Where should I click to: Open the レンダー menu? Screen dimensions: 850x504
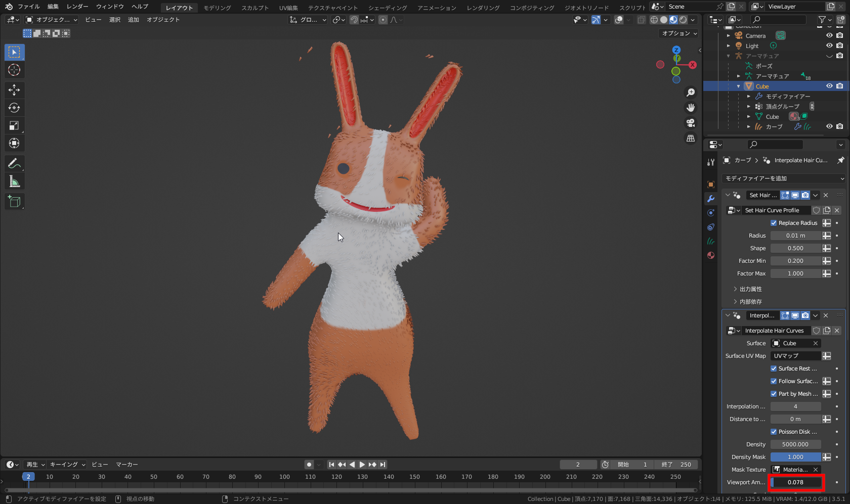point(77,6)
